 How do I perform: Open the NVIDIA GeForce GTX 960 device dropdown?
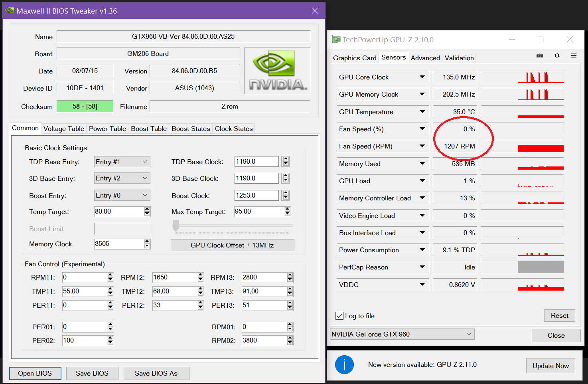point(402,334)
